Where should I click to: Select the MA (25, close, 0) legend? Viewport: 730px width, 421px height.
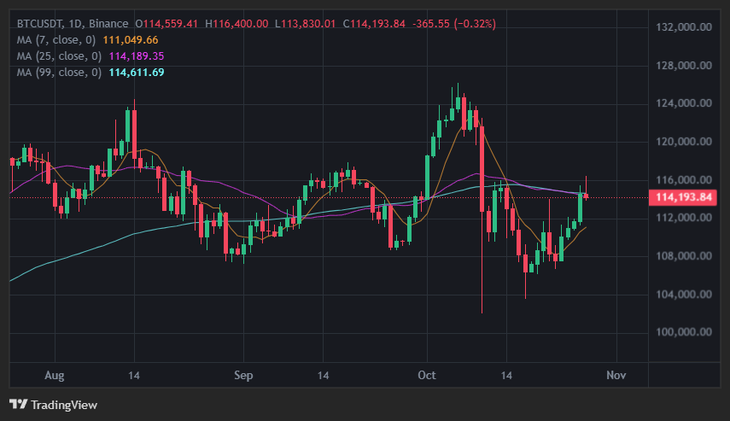click(59, 56)
